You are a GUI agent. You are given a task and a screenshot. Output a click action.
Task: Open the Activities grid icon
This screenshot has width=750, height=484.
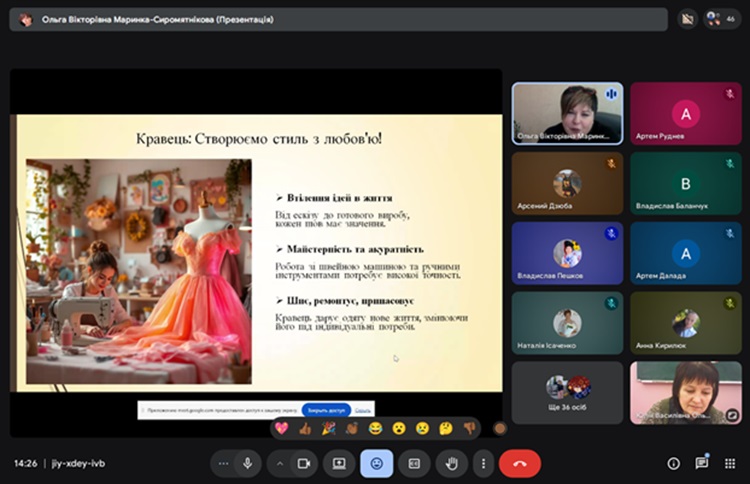pyautogui.click(x=730, y=463)
